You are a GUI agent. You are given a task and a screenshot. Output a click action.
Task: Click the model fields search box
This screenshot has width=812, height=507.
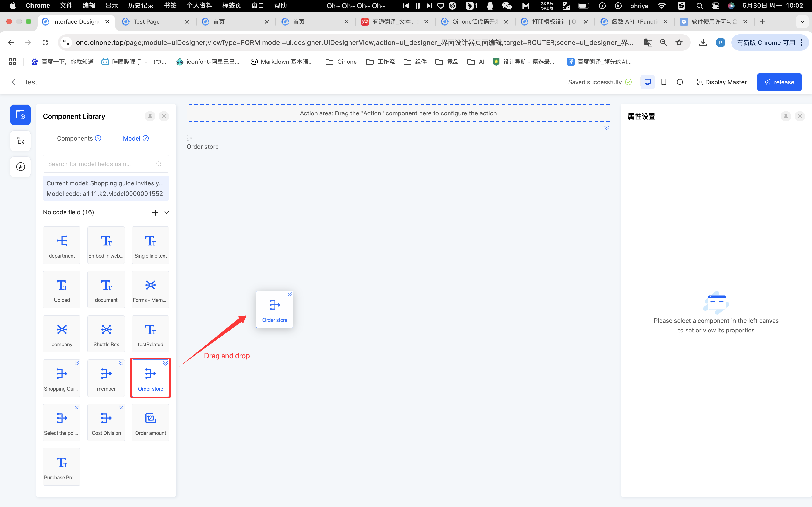point(101,164)
